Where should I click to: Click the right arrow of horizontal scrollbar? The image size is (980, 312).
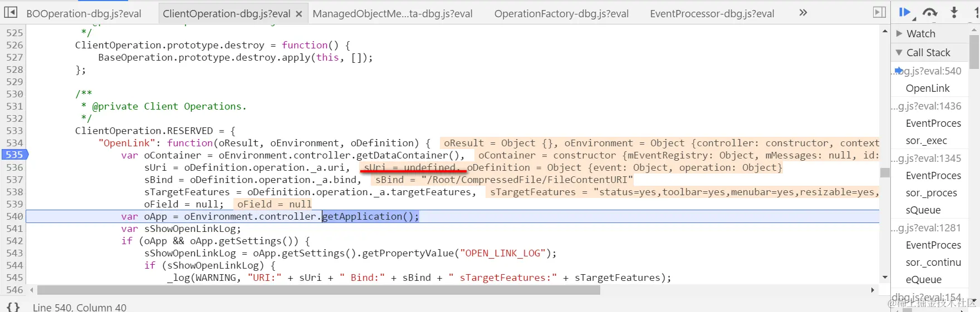tap(873, 290)
